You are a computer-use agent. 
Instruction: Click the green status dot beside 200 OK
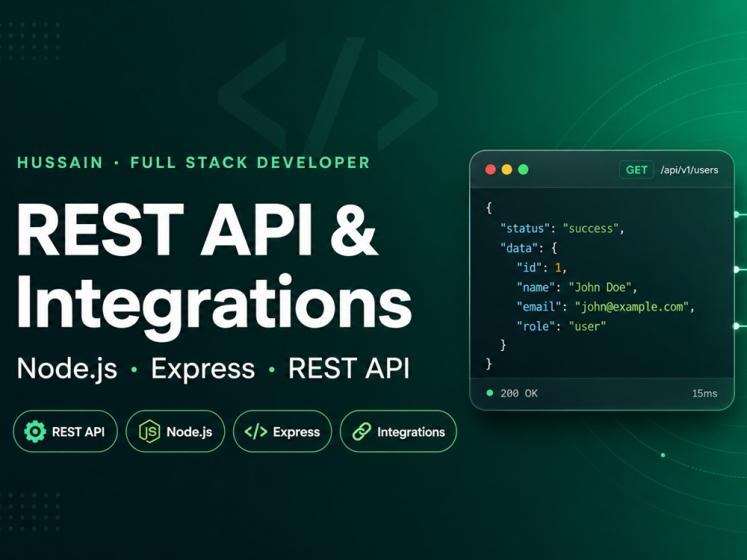tap(489, 393)
